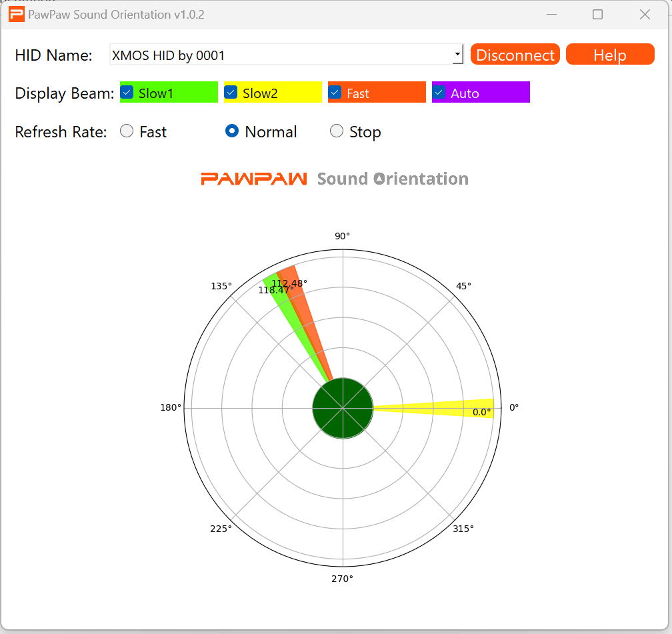Click the 225° axis label

point(221,529)
